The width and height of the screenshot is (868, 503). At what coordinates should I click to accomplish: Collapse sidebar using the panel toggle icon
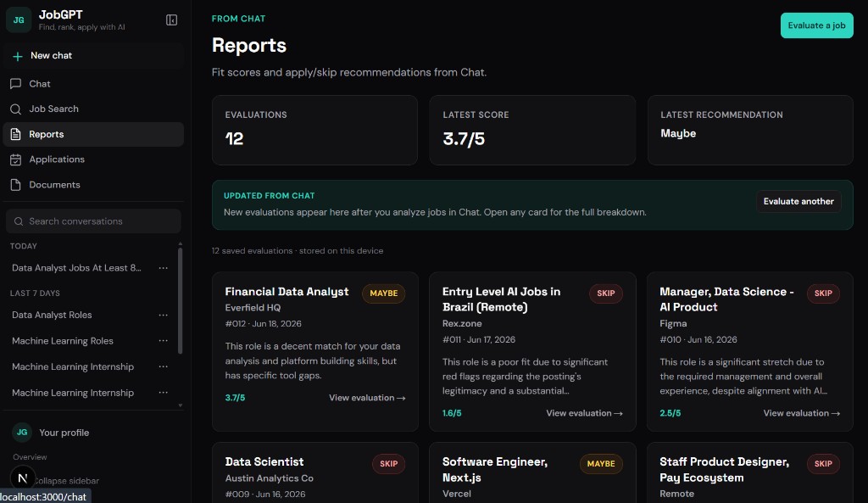coord(171,20)
